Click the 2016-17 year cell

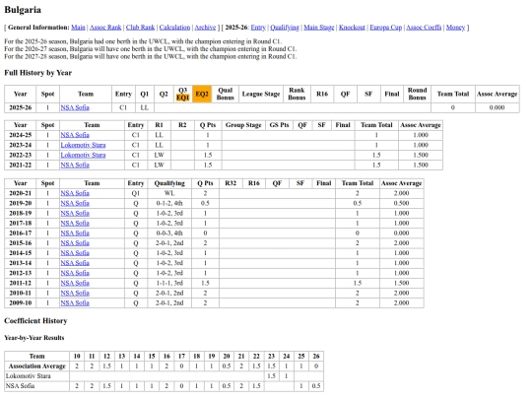[21, 233]
